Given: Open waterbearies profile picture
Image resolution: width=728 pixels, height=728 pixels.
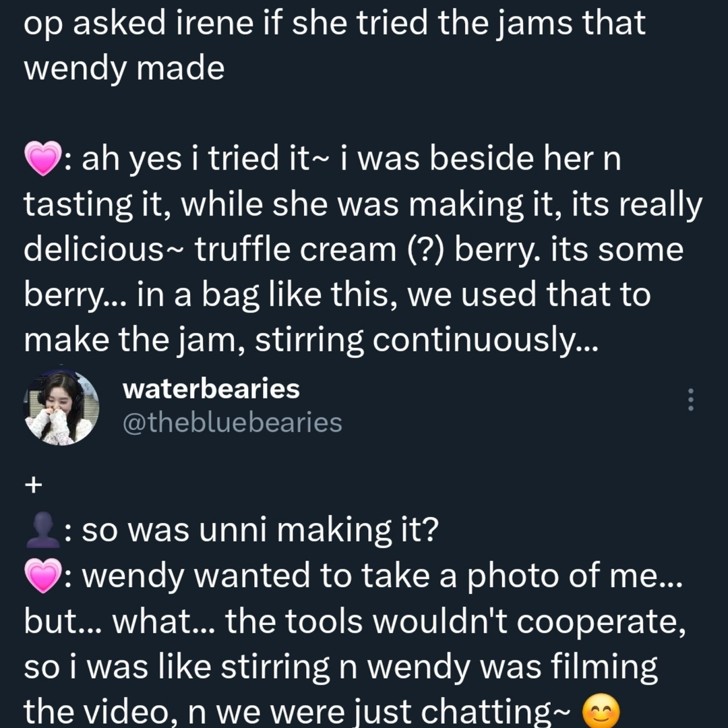Looking at the screenshot, I should click(61, 407).
